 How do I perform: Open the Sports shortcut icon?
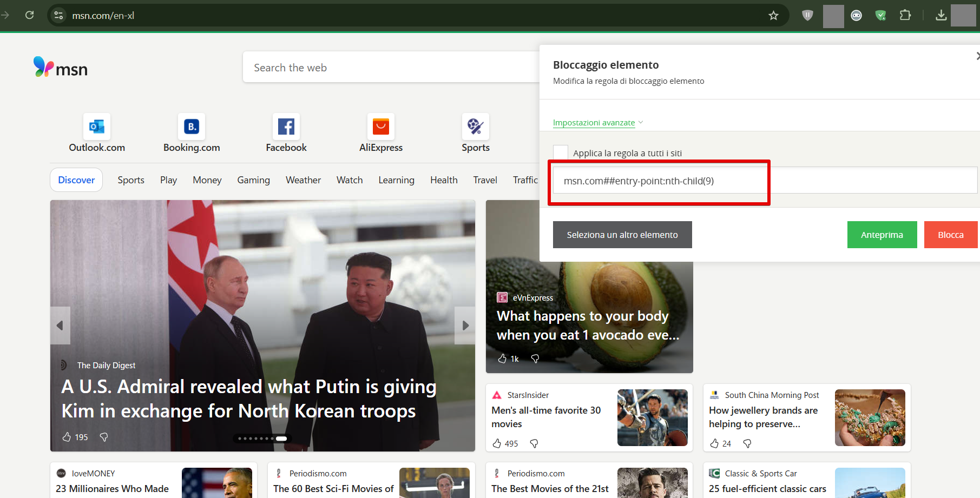point(476,127)
